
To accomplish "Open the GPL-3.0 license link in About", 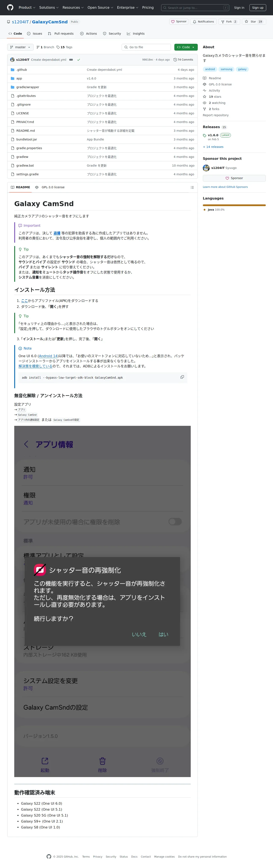I will pyautogui.click(x=217, y=85).
